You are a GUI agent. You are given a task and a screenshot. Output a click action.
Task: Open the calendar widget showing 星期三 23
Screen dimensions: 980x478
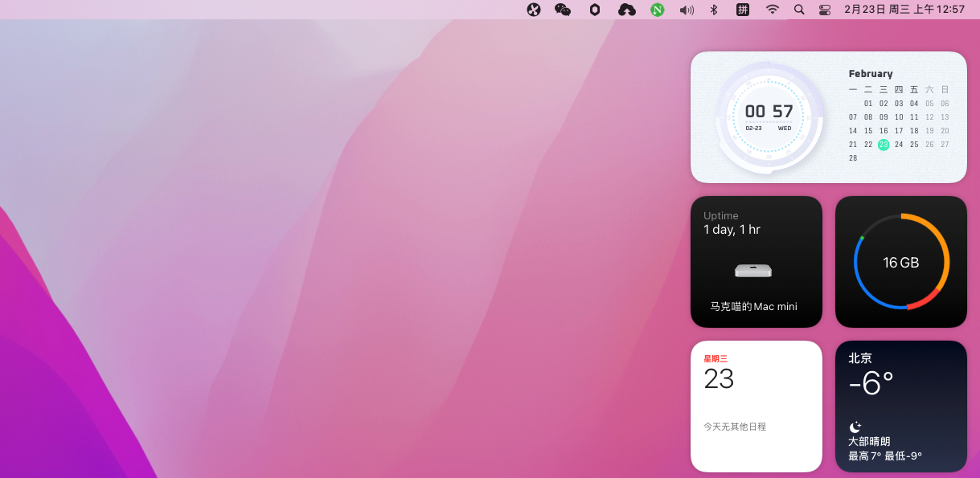point(757,407)
